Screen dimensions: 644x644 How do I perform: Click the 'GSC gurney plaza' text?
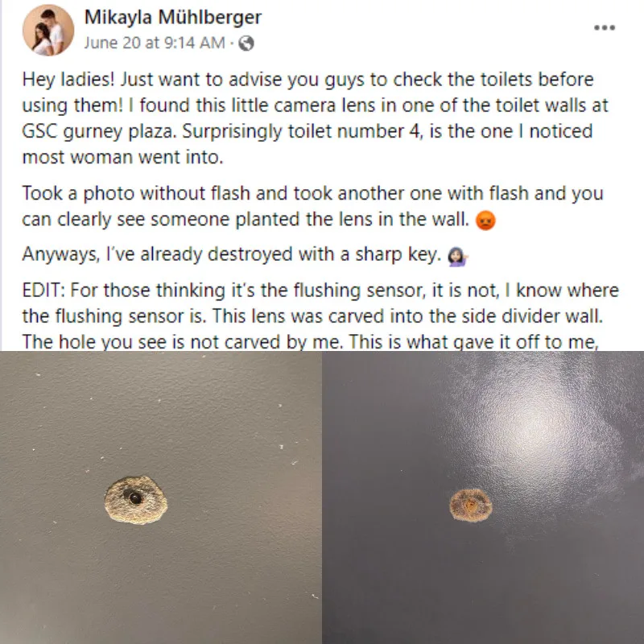98,131
